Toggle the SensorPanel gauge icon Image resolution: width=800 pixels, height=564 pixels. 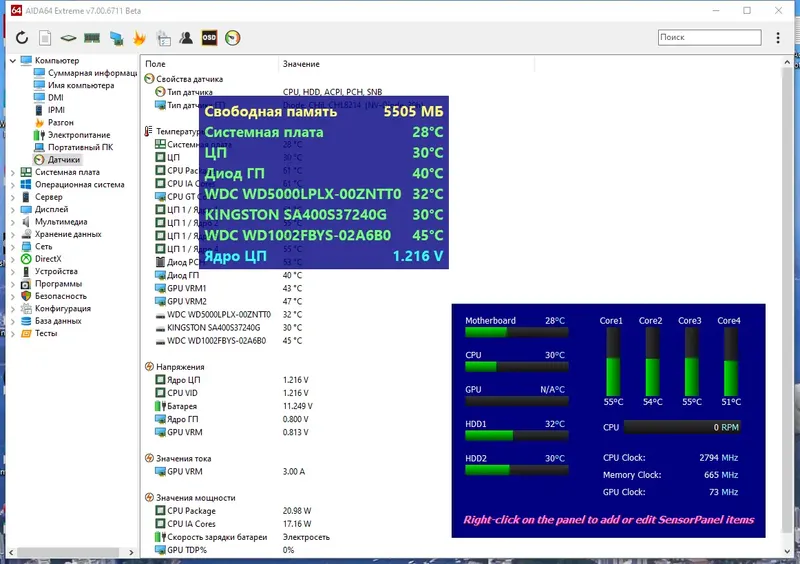(x=233, y=38)
